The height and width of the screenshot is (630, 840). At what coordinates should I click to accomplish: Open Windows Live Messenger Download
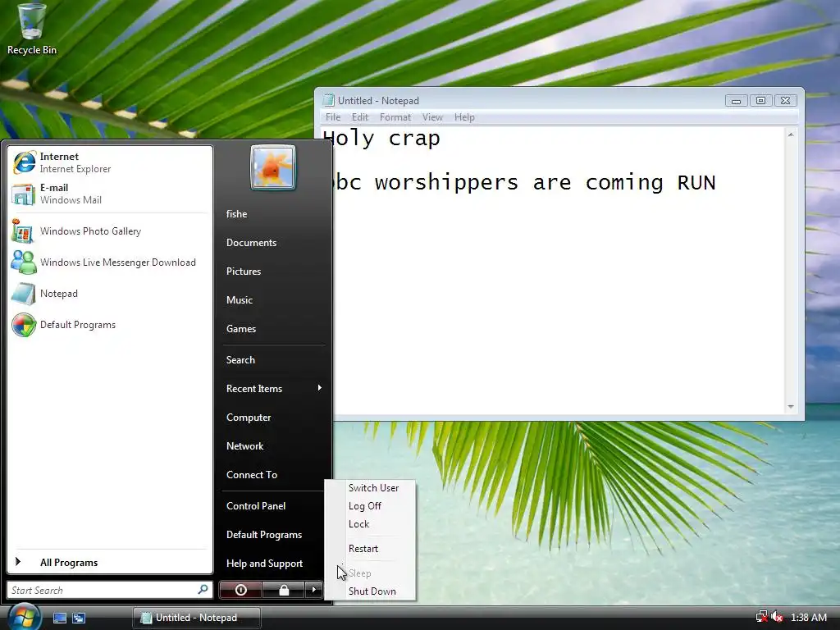(110, 262)
